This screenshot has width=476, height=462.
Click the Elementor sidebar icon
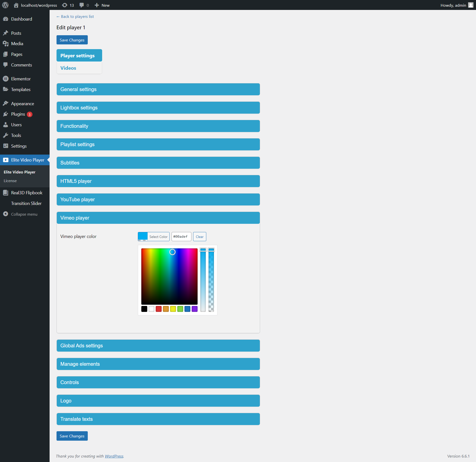pyautogui.click(x=5, y=79)
